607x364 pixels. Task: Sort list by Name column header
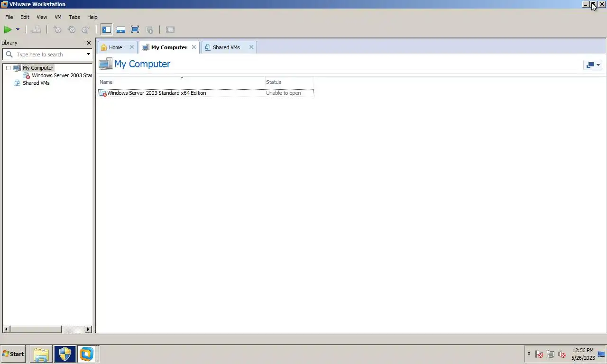click(x=181, y=82)
